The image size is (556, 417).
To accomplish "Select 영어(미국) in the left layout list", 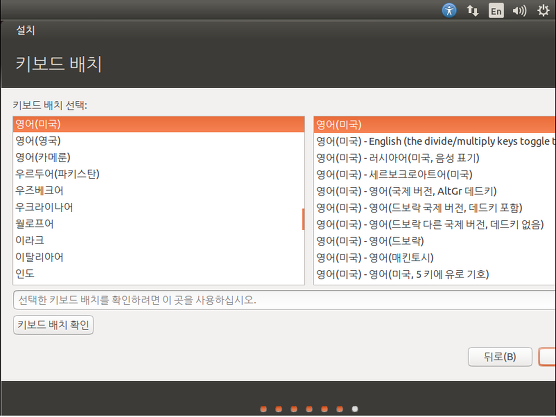I will [x=159, y=124].
